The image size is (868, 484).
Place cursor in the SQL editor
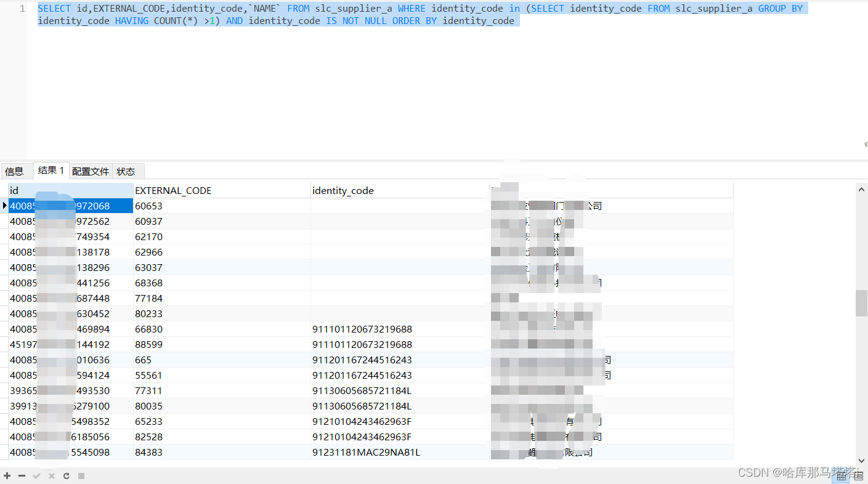pos(246,14)
